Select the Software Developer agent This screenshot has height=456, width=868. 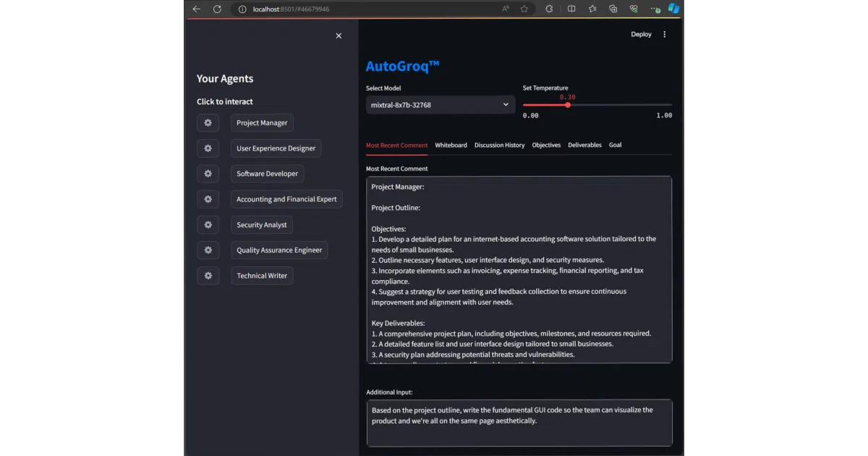coord(268,174)
